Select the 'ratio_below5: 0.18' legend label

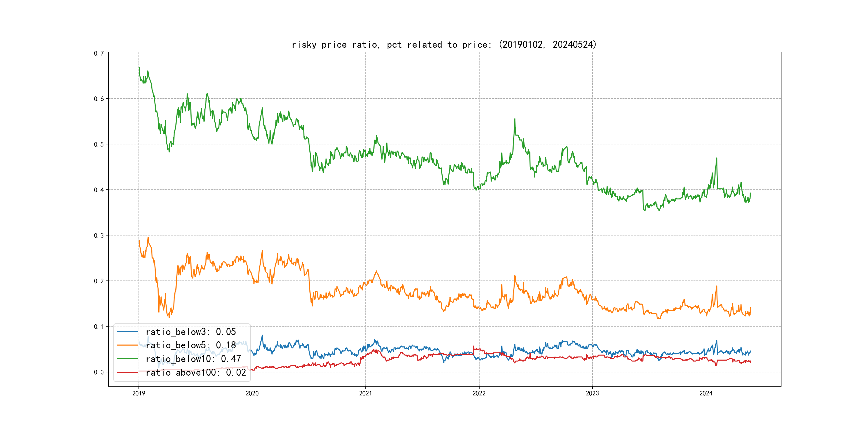(x=191, y=345)
